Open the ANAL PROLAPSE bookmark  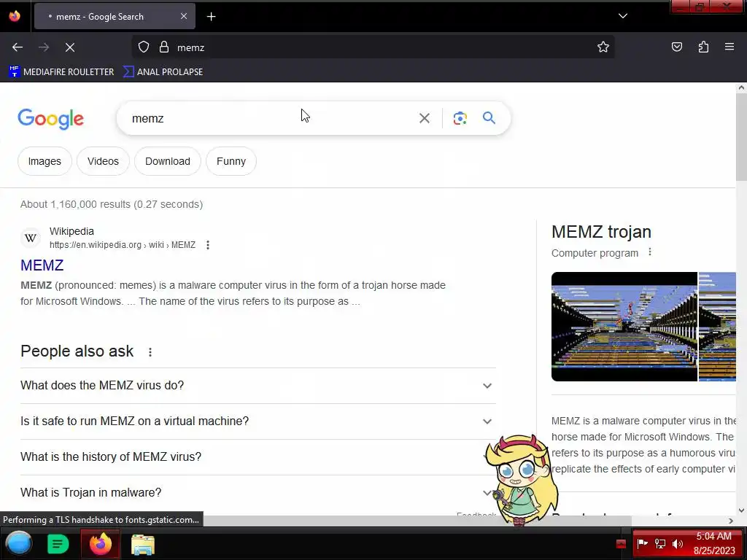tap(163, 72)
